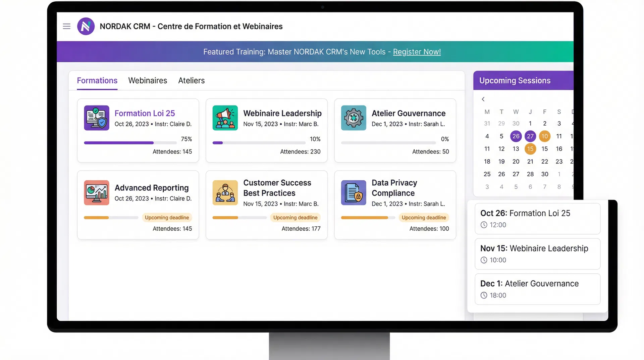Open the Formation Loi 25 title link
Screen dimensions: 644x360
coord(145,113)
